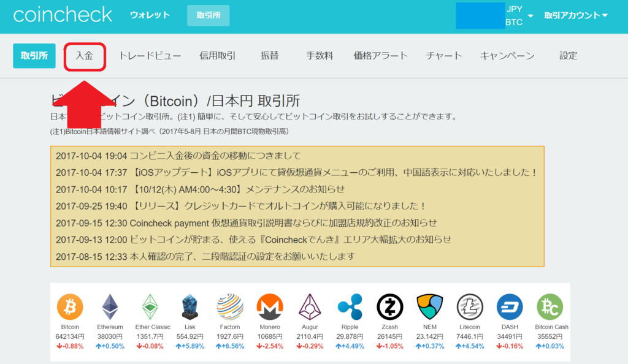Click the Lisk change +5.89%
Screen dimensions: 628x364
click(190, 346)
